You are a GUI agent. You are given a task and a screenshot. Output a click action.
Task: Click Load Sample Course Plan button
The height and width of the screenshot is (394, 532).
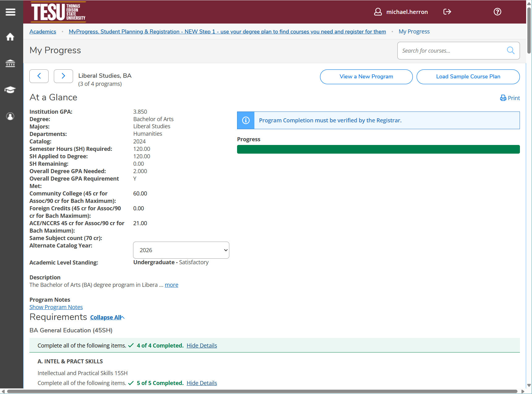468,77
